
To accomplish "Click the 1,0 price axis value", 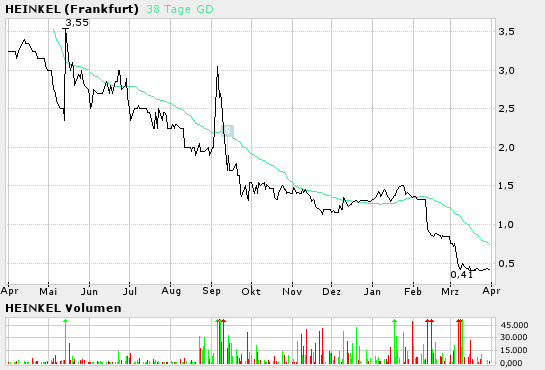I will [x=506, y=225].
